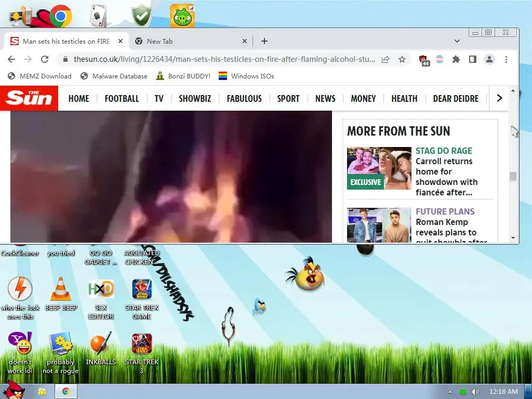
Task: Open the Extensions puzzle piece icon
Action: [456, 59]
